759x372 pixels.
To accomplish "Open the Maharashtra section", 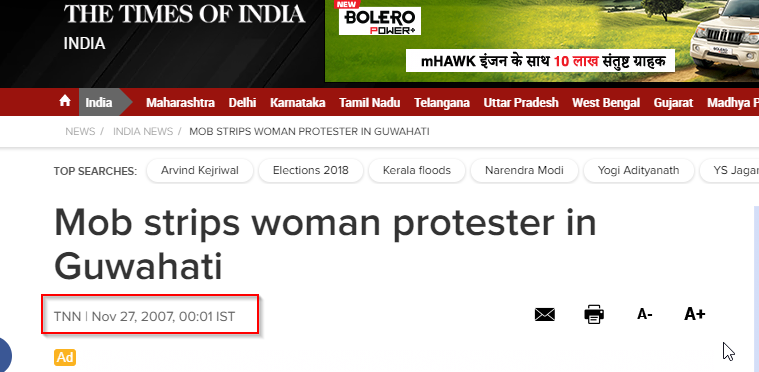I will click(x=181, y=103).
